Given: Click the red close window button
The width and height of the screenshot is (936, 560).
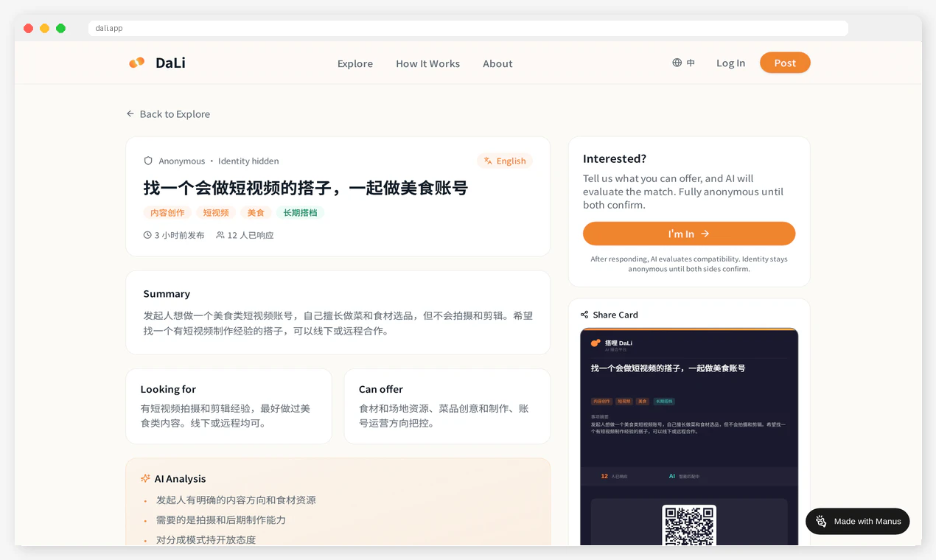Looking at the screenshot, I should click(28, 28).
